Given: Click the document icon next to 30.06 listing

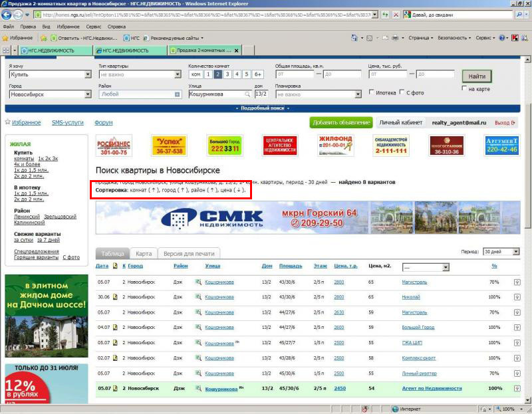Looking at the screenshot, I should pos(114,297).
